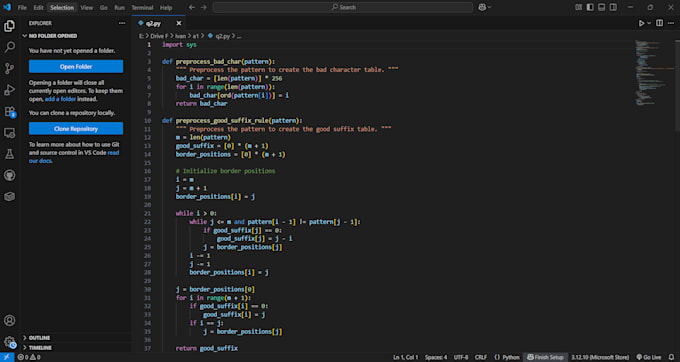Click the Clone Repository button
This screenshot has height=362, width=680.
(x=76, y=129)
